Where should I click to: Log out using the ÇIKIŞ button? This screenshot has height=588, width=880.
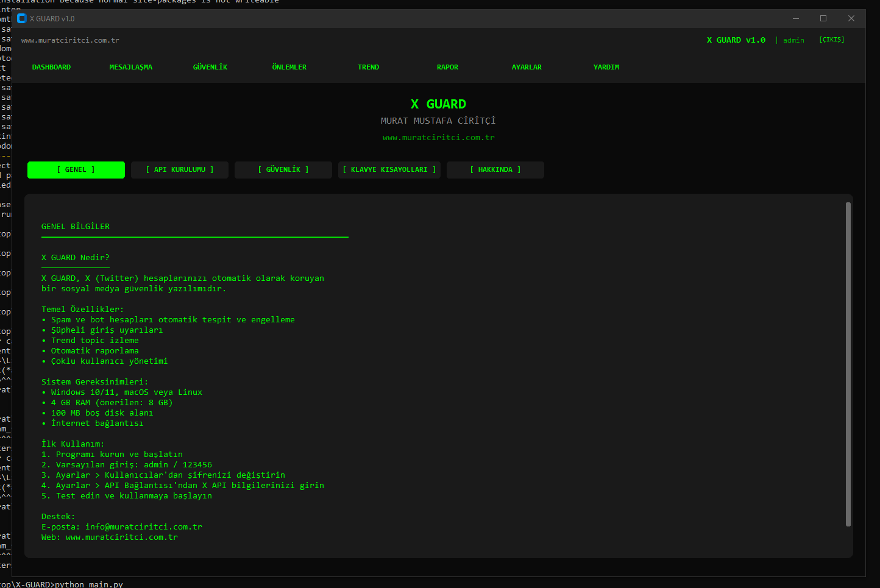(x=832, y=40)
